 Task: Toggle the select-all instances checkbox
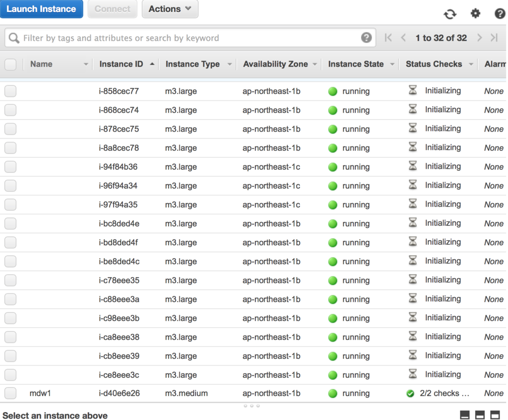point(10,64)
